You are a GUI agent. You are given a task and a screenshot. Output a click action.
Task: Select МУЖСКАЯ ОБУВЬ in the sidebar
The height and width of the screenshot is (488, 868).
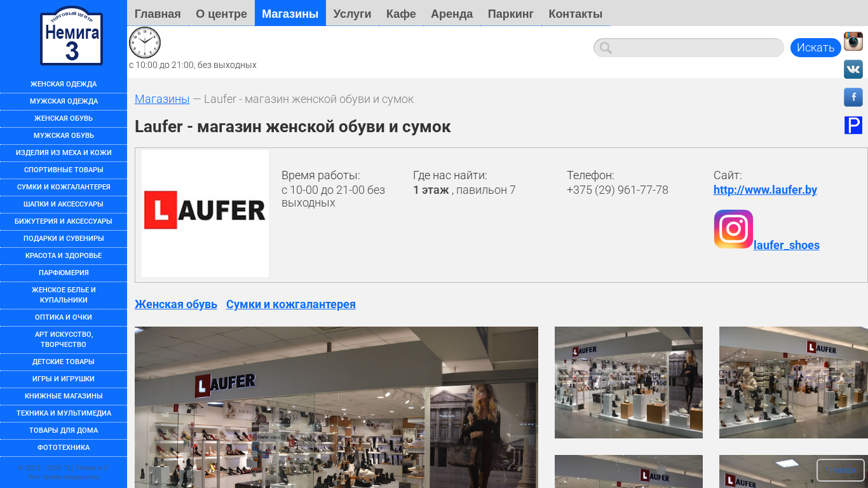(64, 136)
